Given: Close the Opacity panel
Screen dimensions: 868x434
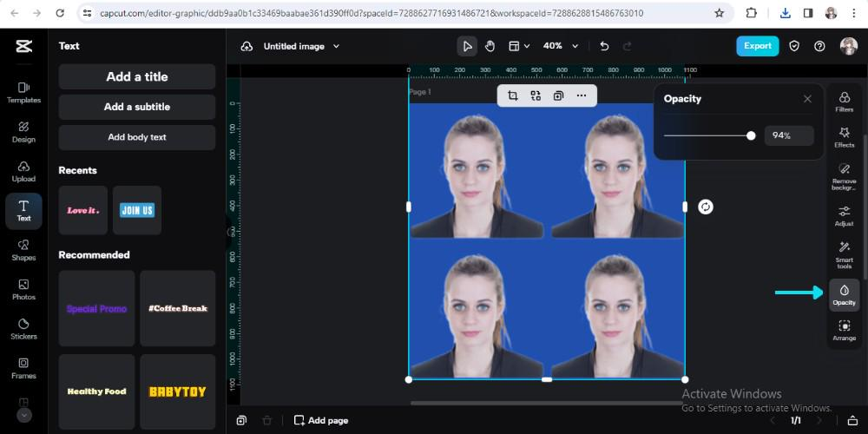Looking at the screenshot, I should 807,99.
